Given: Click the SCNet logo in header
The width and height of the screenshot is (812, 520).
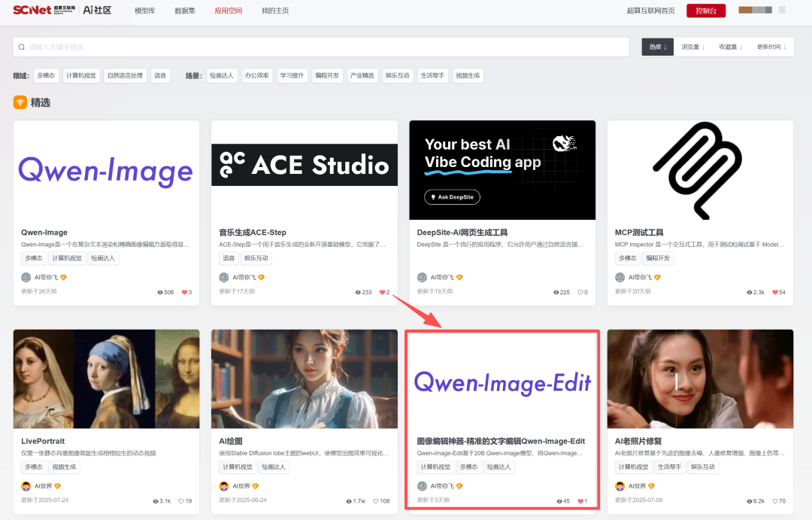Looking at the screenshot, I should click(32, 10).
